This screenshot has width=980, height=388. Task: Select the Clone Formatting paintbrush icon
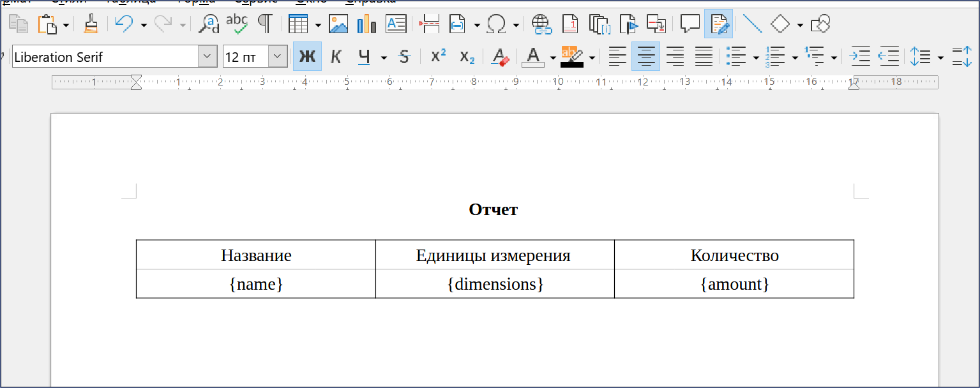(x=91, y=24)
